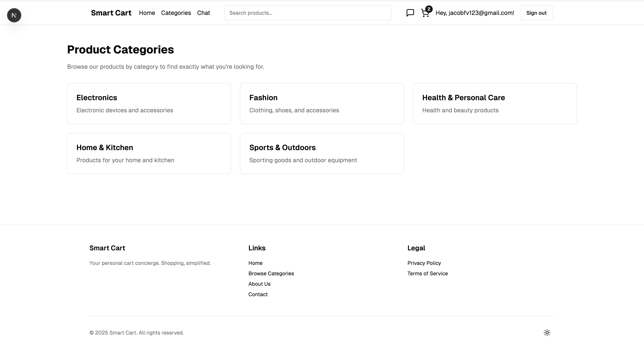Focus the Search products field
This screenshot has width=644, height=358.
[307, 13]
